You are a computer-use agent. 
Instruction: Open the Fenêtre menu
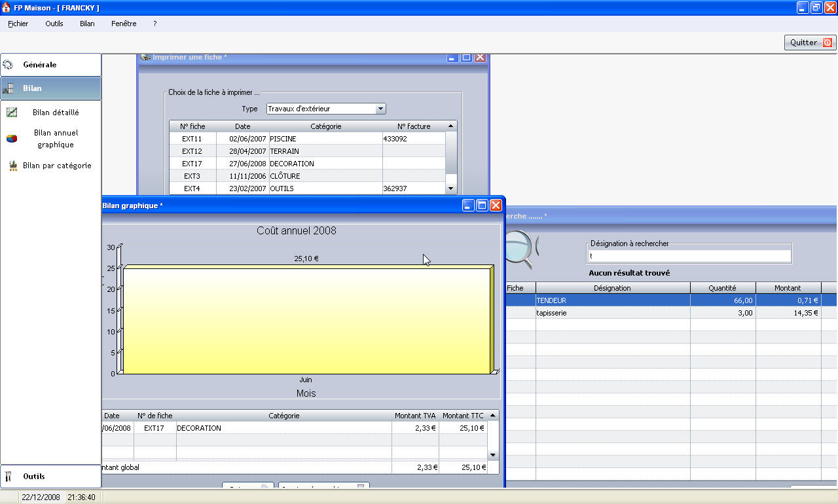[124, 24]
